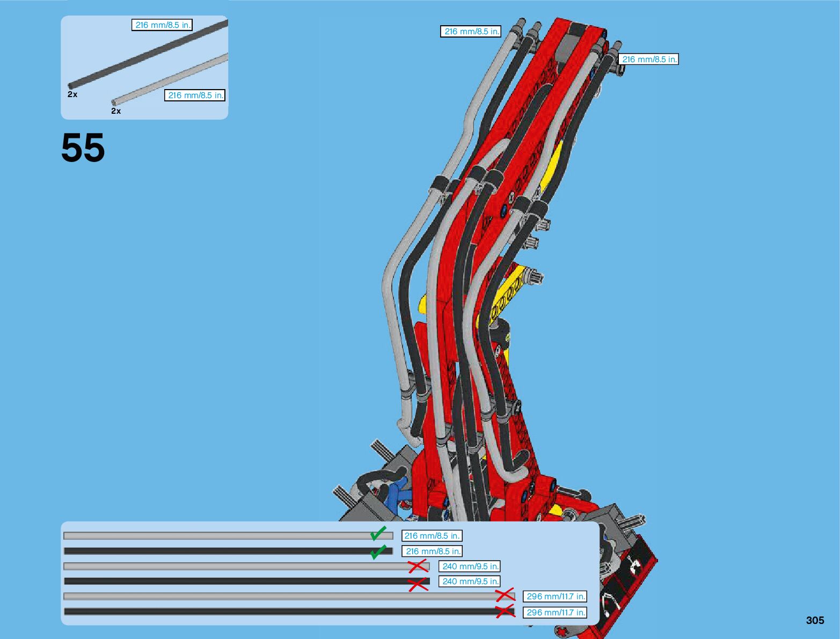Click the 2x quantity under the dark hose
This screenshot has height=639, width=840.
pyautogui.click(x=72, y=94)
